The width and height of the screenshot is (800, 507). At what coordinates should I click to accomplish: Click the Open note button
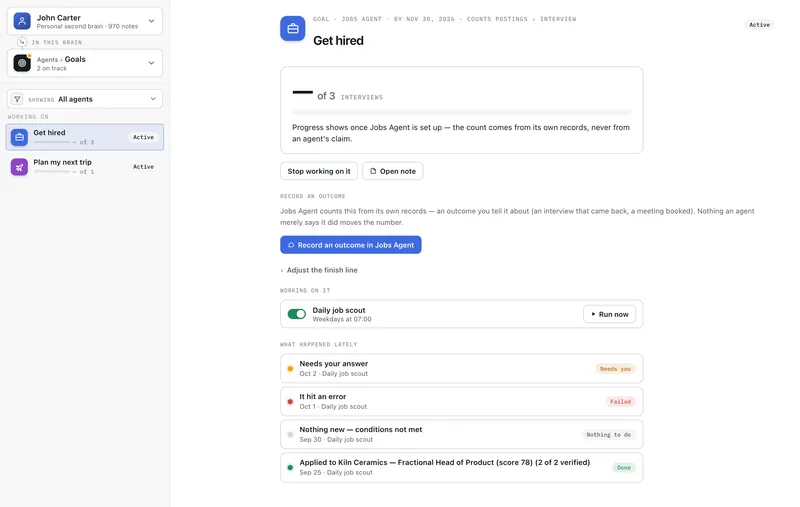(393, 171)
